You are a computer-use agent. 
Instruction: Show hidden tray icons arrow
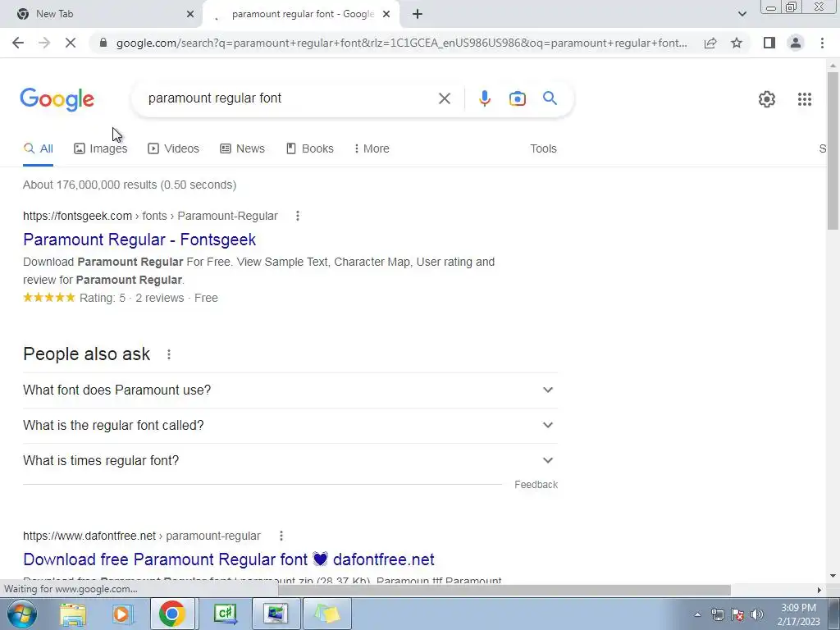(697, 614)
